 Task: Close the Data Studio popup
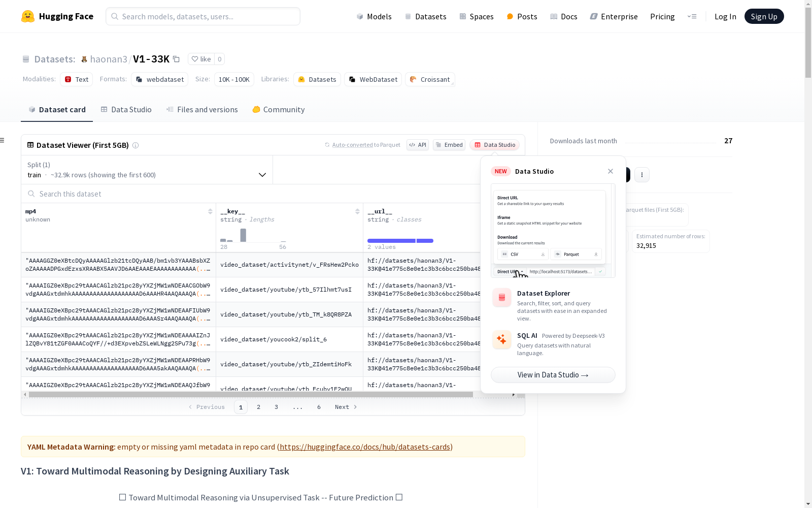[x=611, y=171]
